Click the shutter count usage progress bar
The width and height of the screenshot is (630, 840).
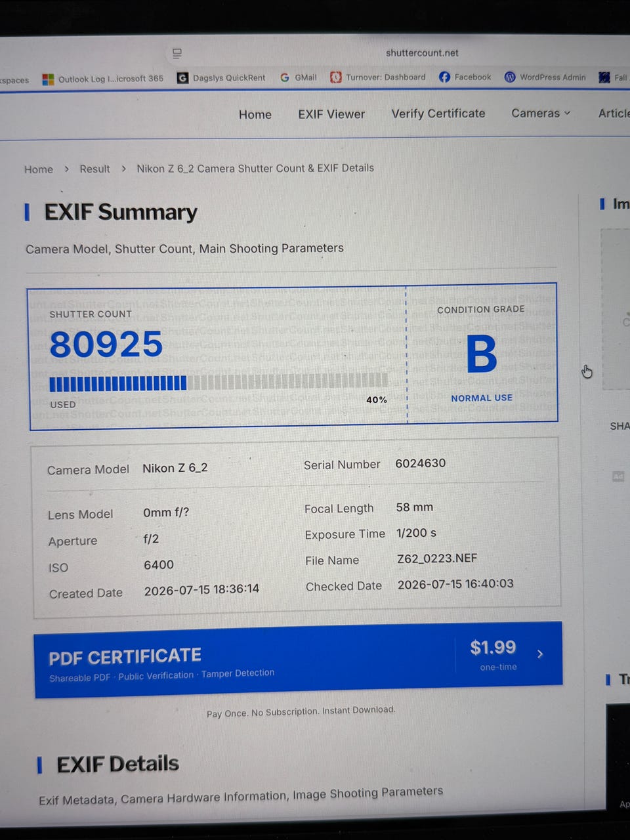pyautogui.click(x=219, y=382)
